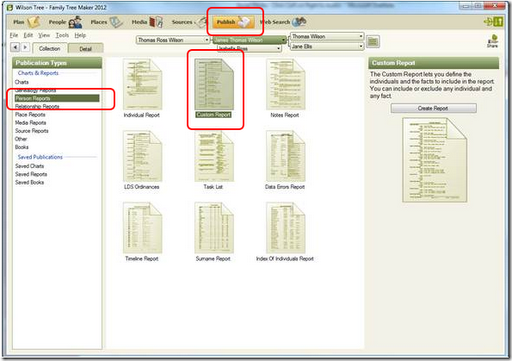Open the Publish workspace
The width and height of the screenshot is (512, 361).
click(233, 22)
